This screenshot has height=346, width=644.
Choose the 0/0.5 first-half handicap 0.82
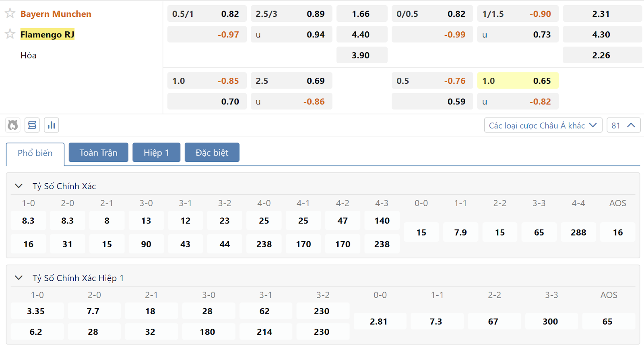432,14
